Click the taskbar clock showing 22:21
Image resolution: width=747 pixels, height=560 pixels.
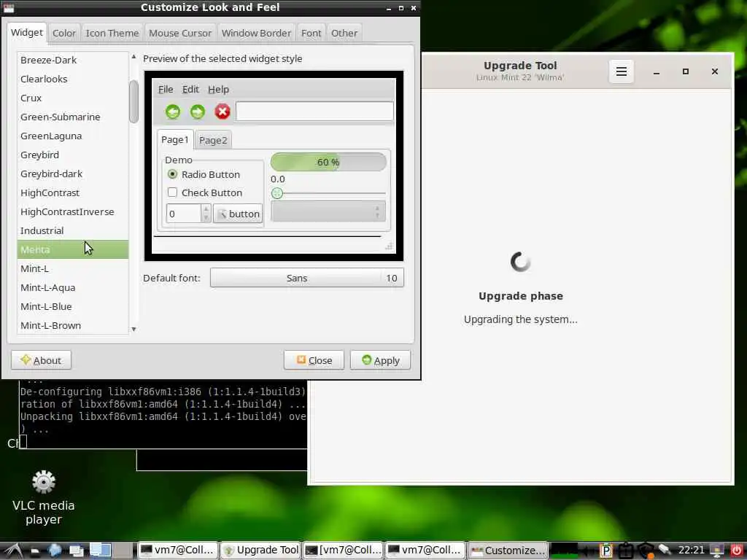pyautogui.click(x=692, y=551)
